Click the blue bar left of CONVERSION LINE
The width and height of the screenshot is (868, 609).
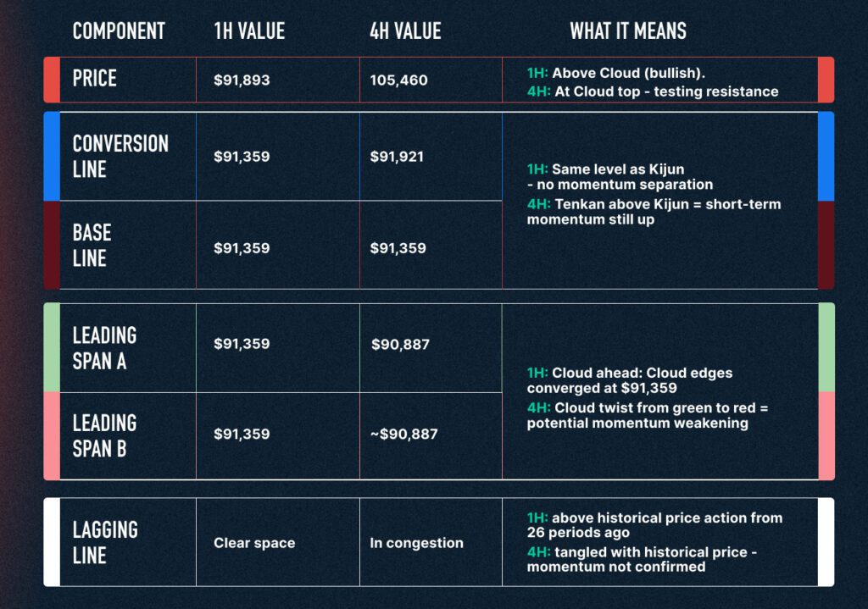click(x=52, y=156)
